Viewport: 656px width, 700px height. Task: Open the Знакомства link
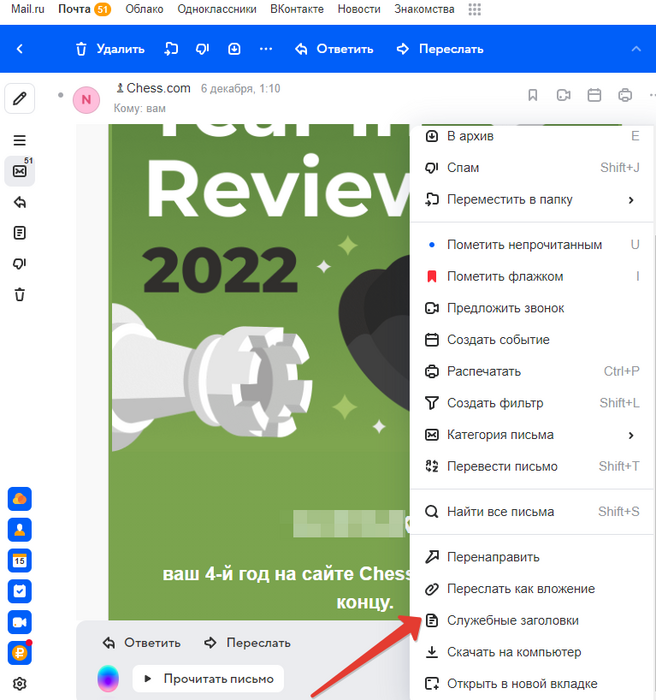424,9
